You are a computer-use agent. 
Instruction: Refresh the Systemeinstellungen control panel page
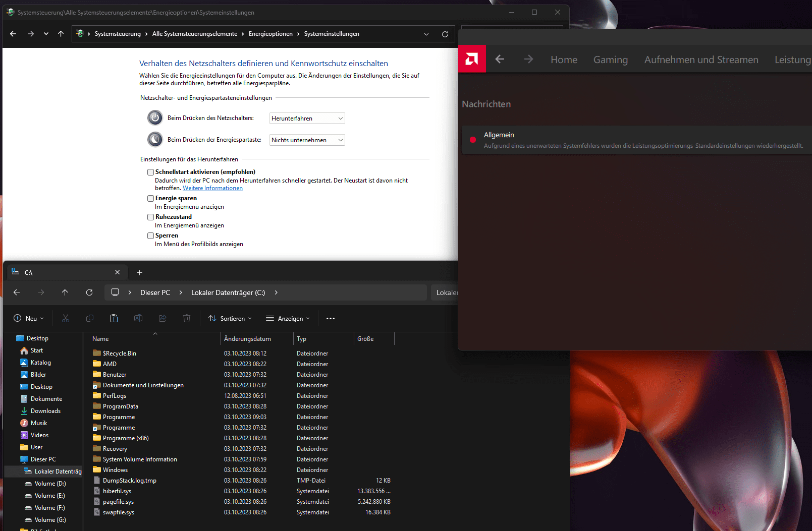click(x=445, y=34)
